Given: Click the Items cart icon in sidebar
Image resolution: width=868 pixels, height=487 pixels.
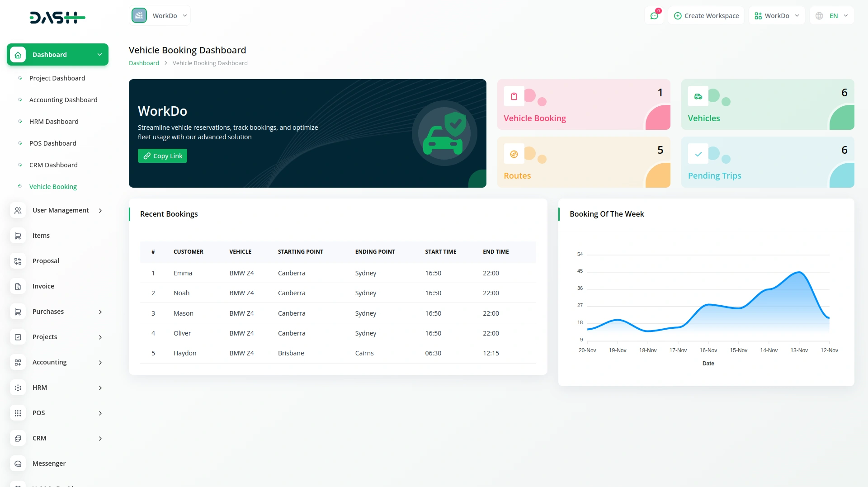Looking at the screenshot, I should (18, 236).
